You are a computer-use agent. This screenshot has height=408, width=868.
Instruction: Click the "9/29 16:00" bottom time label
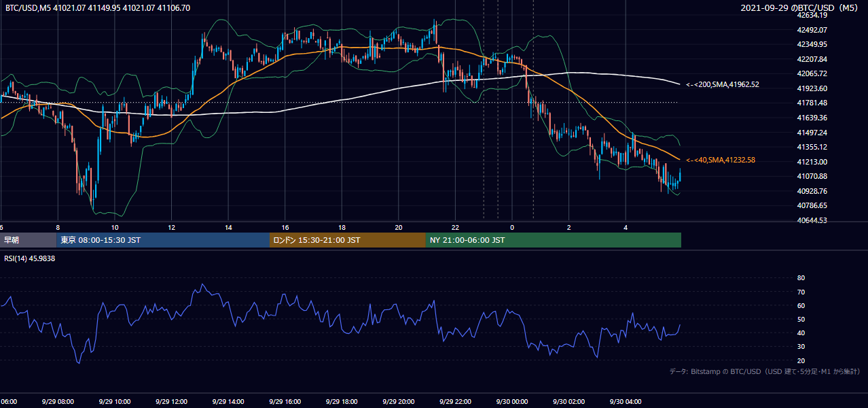(284, 402)
